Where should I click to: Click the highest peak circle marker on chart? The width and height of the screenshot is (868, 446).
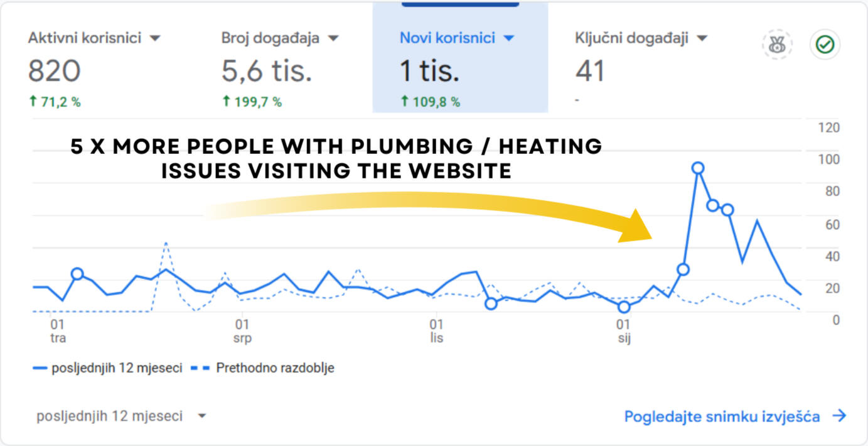click(x=697, y=168)
